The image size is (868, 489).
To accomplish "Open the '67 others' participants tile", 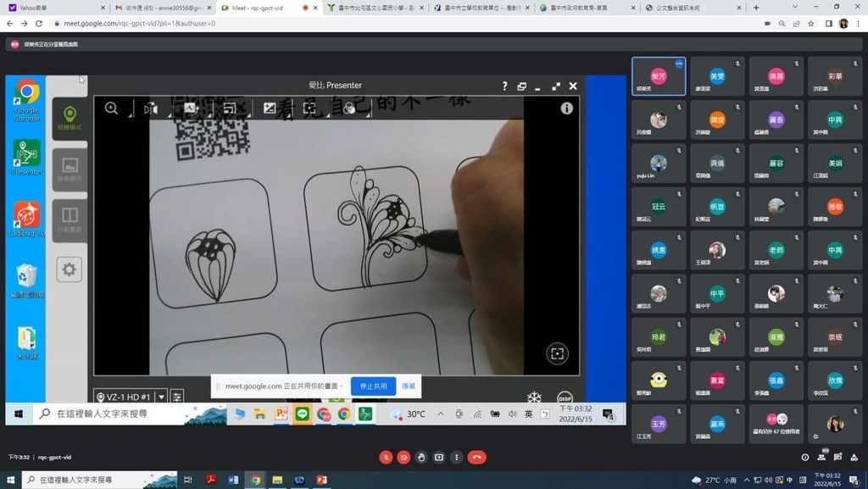I will (x=776, y=425).
